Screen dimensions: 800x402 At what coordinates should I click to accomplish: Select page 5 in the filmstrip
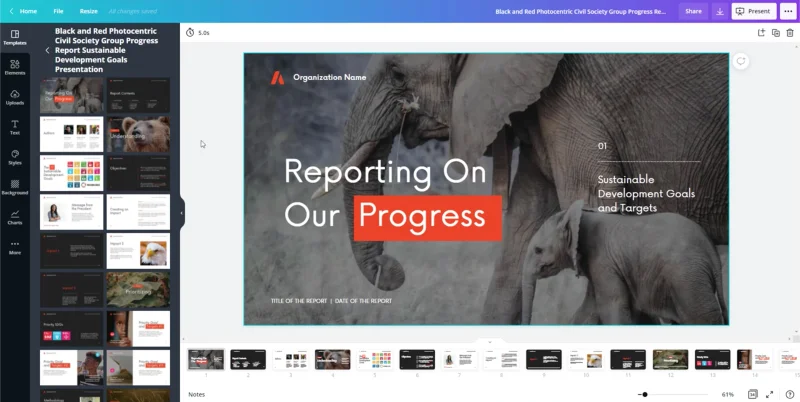coord(374,360)
